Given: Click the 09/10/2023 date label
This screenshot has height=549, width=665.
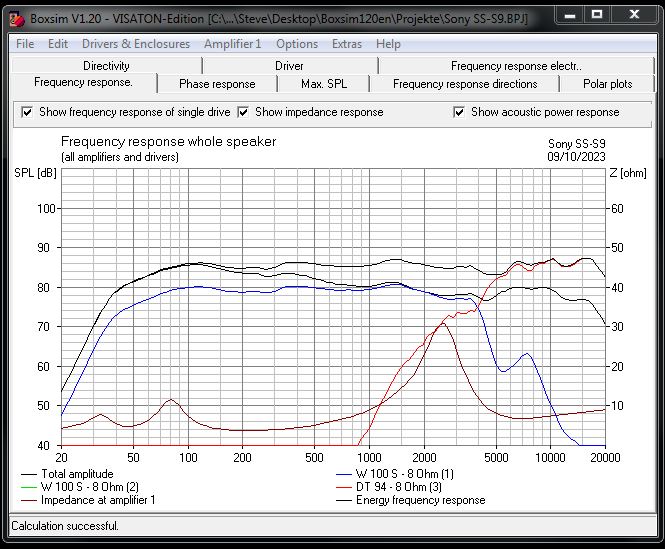Looking at the screenshot, I should point(576,157).
